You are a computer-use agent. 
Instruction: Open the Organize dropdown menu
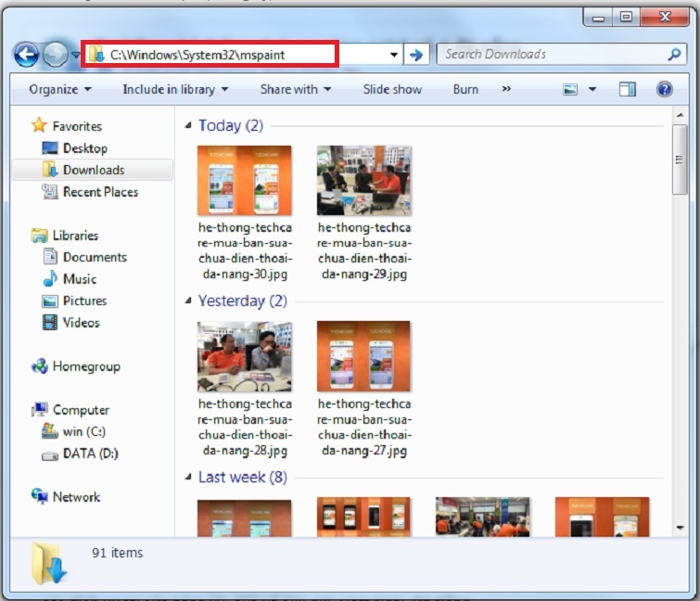coord(60,89)
